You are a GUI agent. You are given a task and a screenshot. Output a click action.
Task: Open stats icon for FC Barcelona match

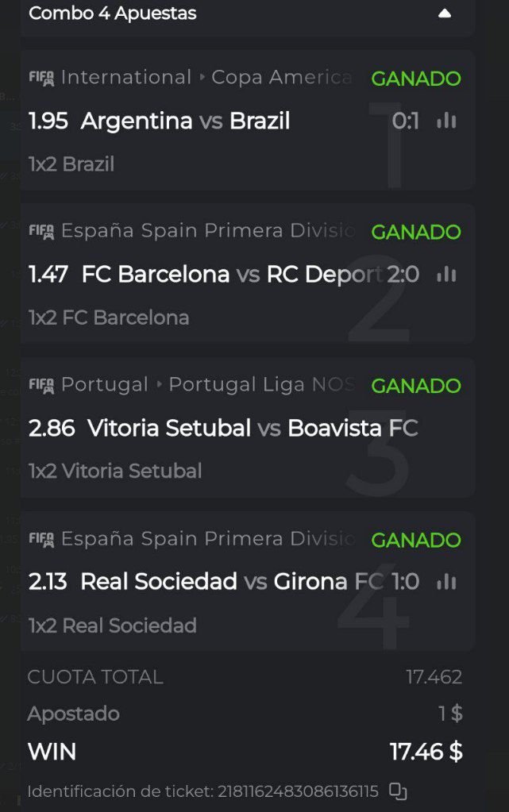pos(446,275)
